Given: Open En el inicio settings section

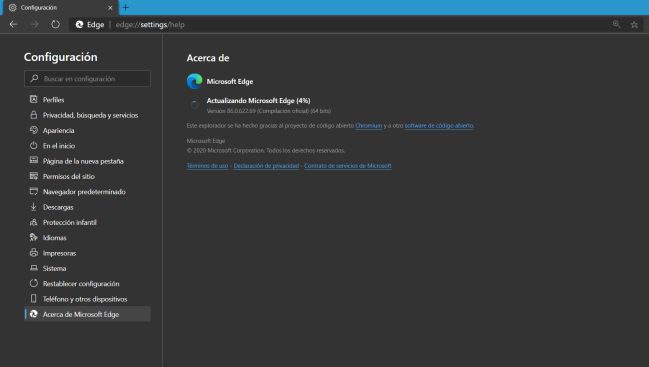Looking at the screenshot, I should 87,146.
